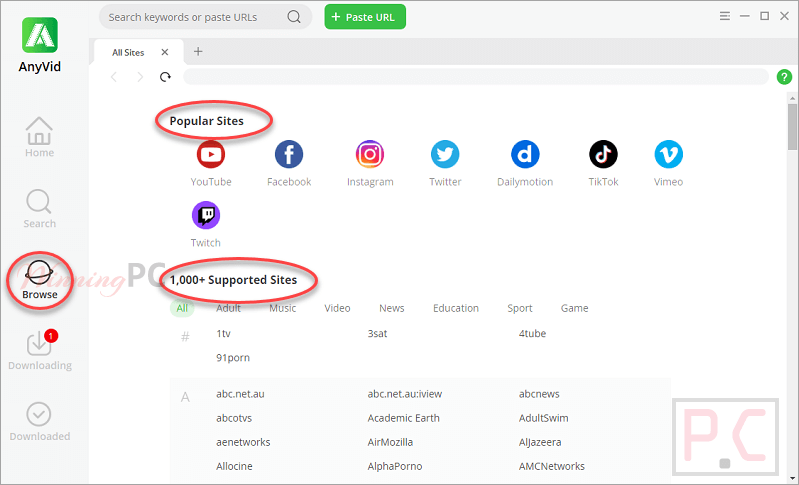The image size is (799, 485).
Task: Open the Twitch site icon
Action: [x=206, y=215]
